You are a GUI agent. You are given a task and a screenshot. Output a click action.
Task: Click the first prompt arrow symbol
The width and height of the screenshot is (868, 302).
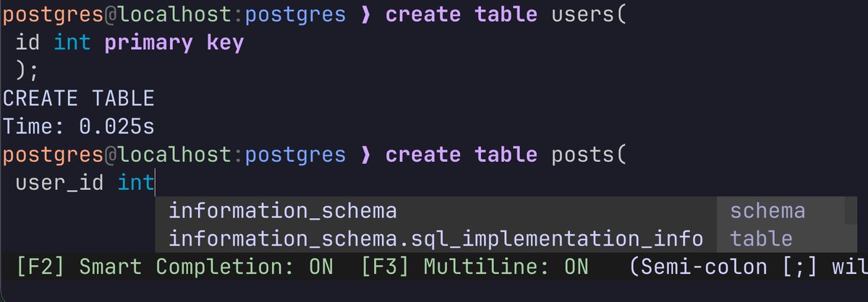(365, 15)
